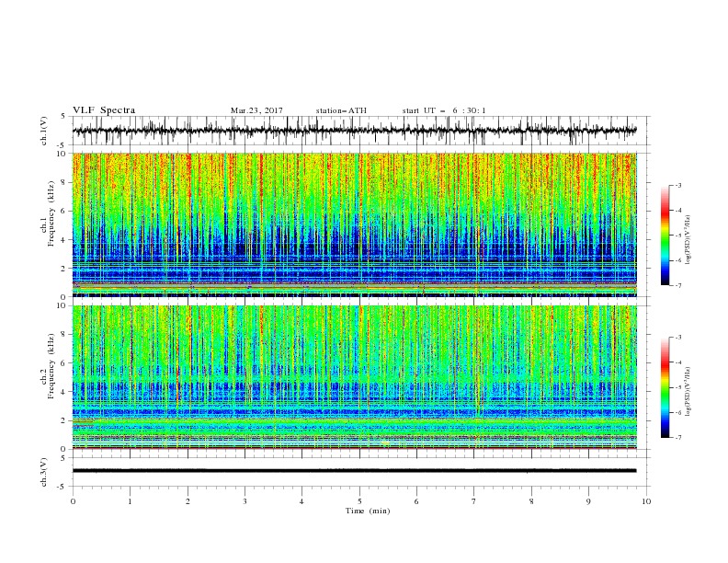Click the "-3" label on the lower color bar

click(678, 338)
